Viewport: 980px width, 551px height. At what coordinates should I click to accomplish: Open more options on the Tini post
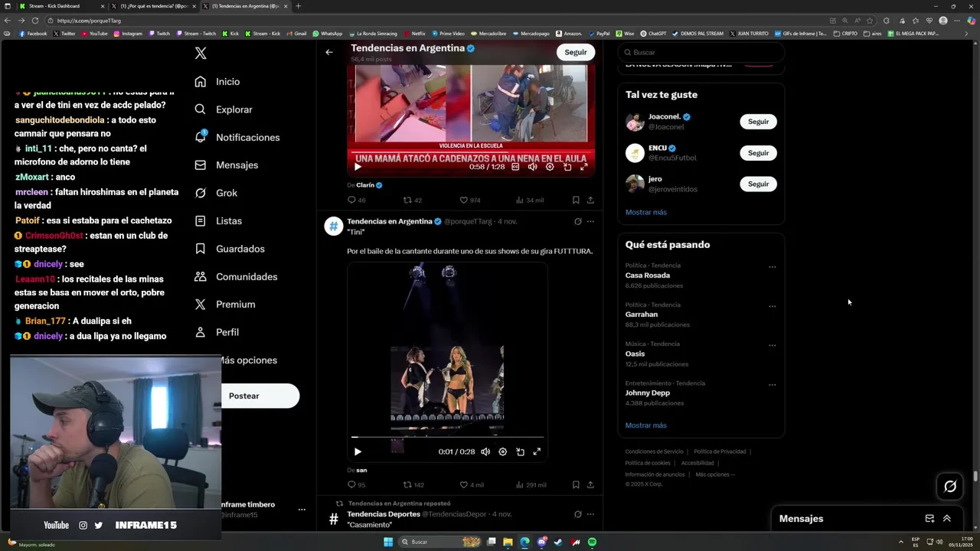590,221
